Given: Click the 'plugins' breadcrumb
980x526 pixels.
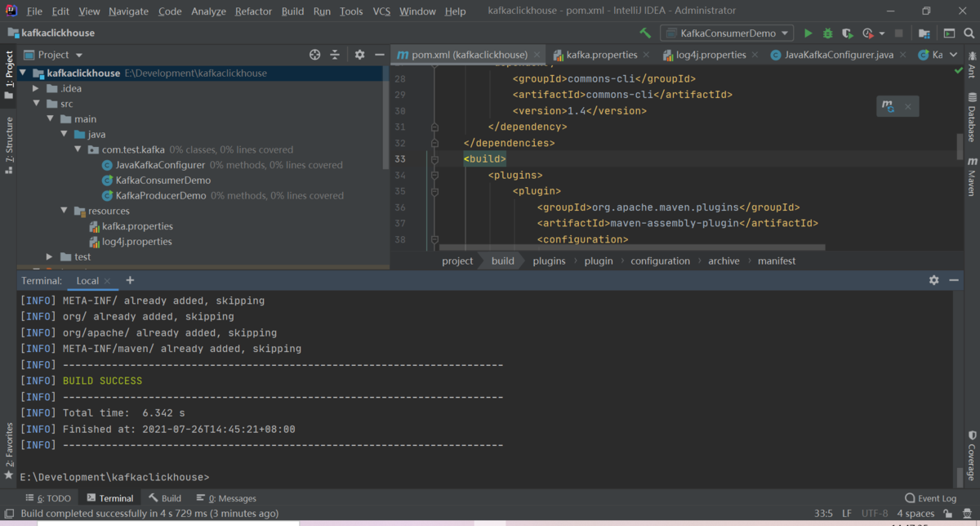Looking at the screenshot, I should click(549, 261).
